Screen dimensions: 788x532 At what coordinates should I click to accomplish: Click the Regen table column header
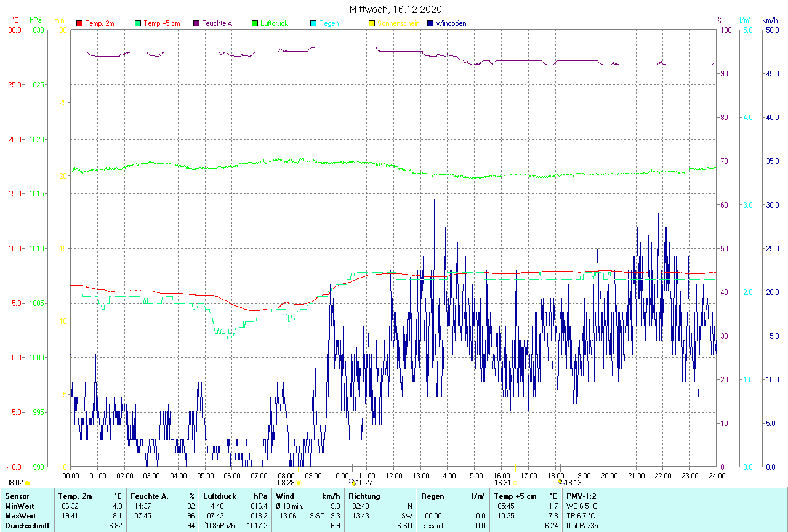432,496
